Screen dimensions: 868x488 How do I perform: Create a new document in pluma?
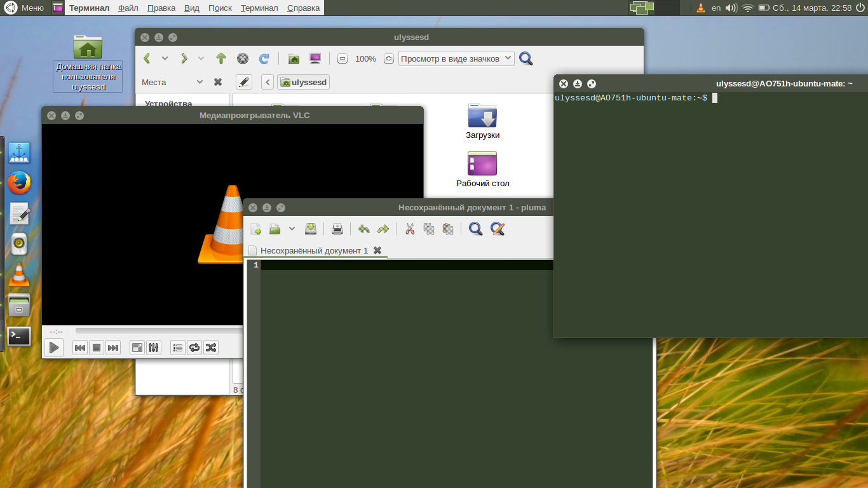coord(256,229)
